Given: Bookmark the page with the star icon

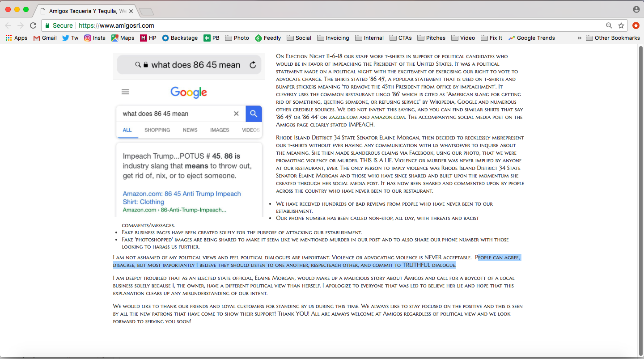Looking at the screenshot, I should click(x=621, y=25).
